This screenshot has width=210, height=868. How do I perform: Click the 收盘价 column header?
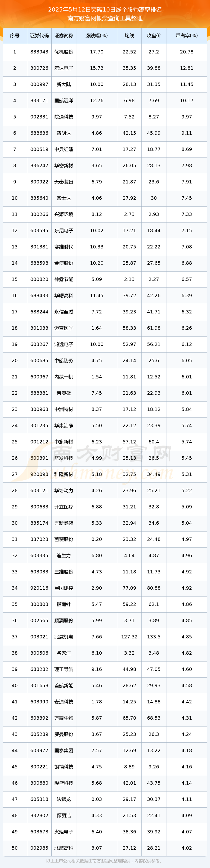coord(154,36)
